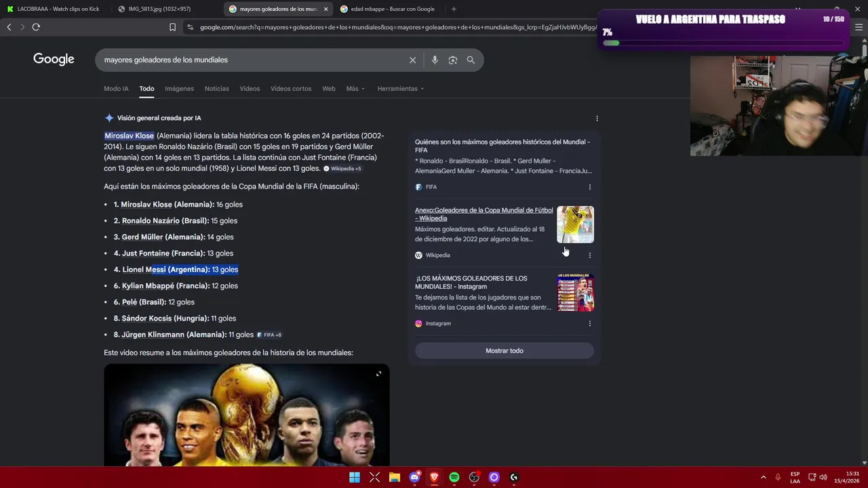Viewport: 868px width, 488px height.
Task: Switch to the Imágenes tab
Action: (x=179, y=89)
